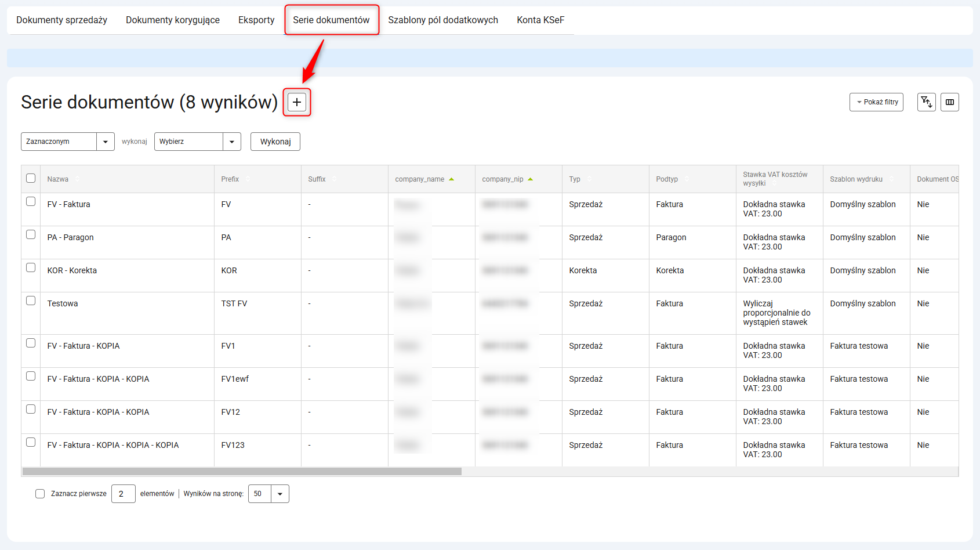Click the Pokaż filtry button
The width and height of the screenshot is (980, 550).
click(876, 102)
